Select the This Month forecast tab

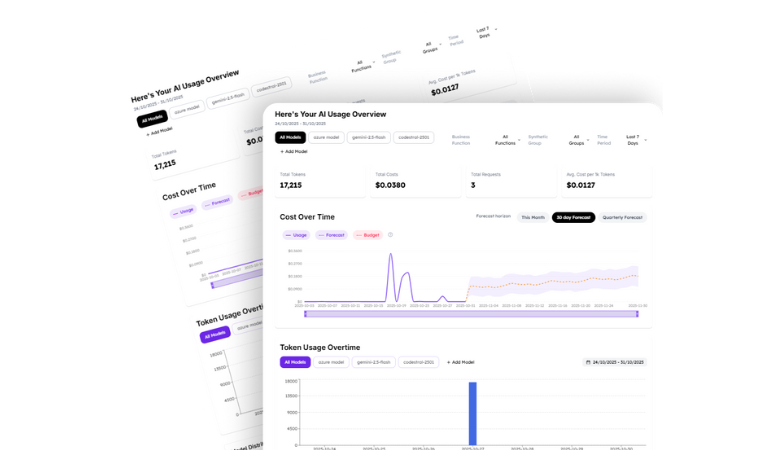(x=532, y=217)
